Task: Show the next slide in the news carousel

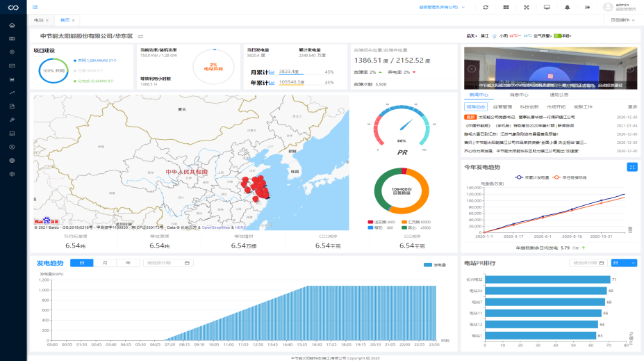Action: (x=629, y=69)
